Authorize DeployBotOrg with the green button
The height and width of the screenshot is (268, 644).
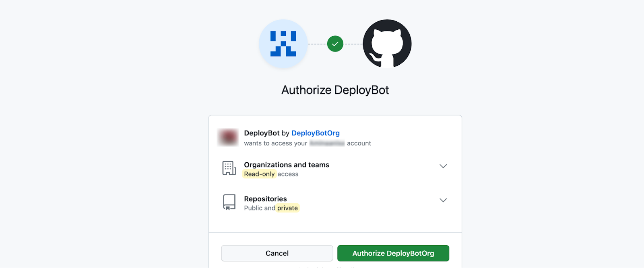click(393, 253)
